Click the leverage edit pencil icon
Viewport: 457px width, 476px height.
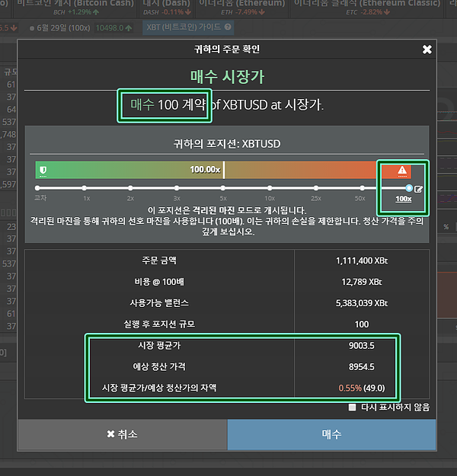418,188
